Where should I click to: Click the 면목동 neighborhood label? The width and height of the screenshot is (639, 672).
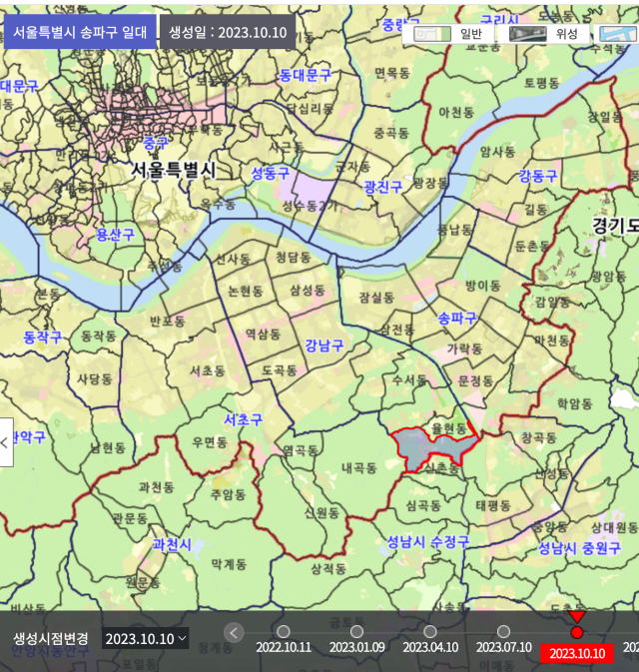pos(392,73)
